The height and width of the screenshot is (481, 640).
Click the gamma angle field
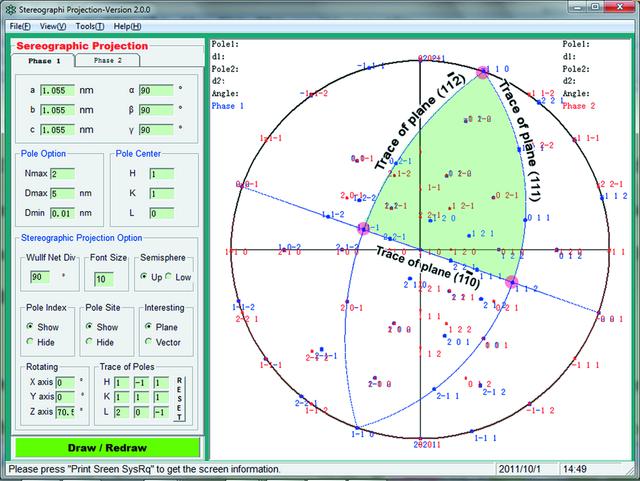(156, 130)
